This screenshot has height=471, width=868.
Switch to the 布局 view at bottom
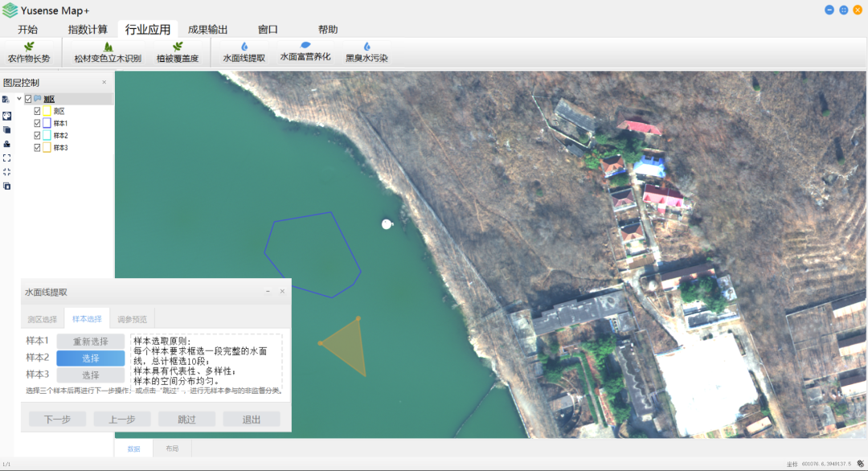(x=172, y=448)
